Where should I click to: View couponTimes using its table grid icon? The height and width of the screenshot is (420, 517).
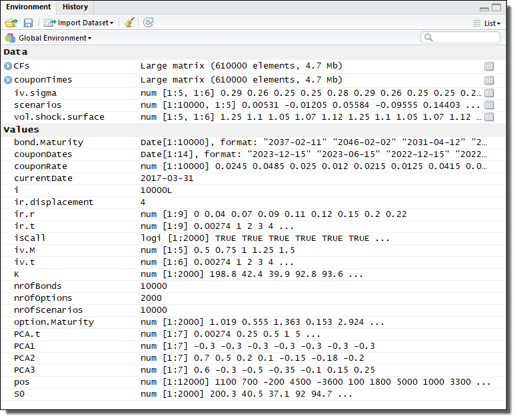pyautogui.click(x=488, y=80)
